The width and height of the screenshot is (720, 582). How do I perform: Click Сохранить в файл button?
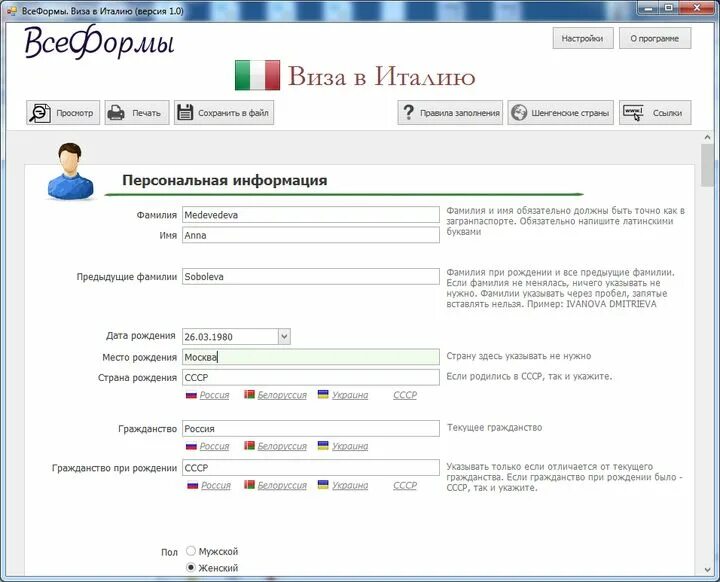pyautogui.click(x=224, y=113)
